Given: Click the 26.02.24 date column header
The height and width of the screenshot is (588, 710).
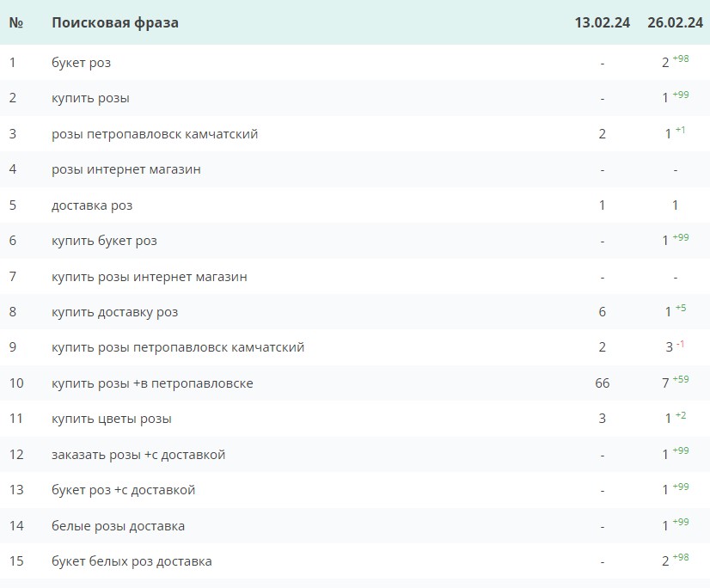Looking at the screenshot, I should point(675,23).
